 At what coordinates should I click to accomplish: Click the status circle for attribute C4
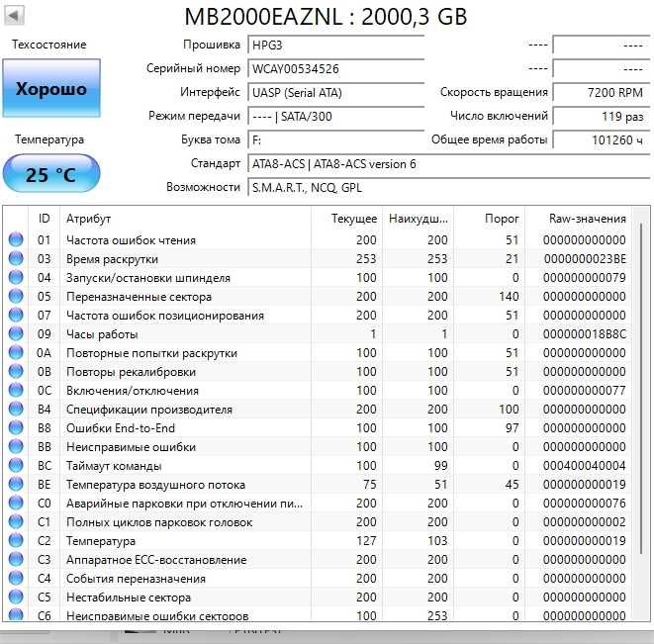pyautogui.click(x=16, y=579)
